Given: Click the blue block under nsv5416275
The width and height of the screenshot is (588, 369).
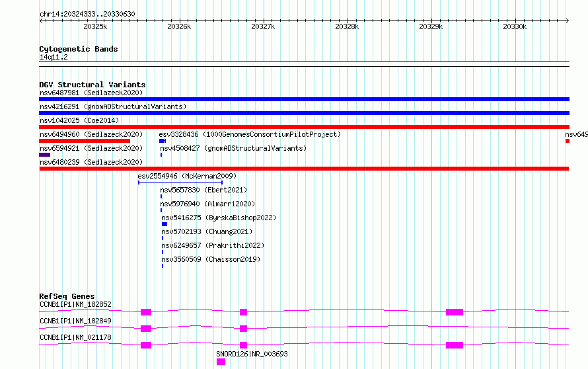Looking at the screenshot, I should tap(165, 224).
